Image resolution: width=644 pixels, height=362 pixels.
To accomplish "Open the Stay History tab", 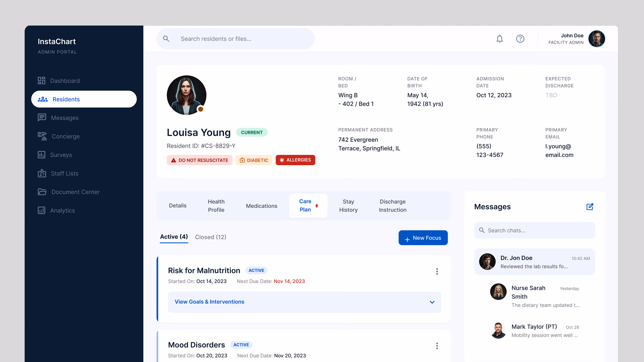I will pos(348,206).
